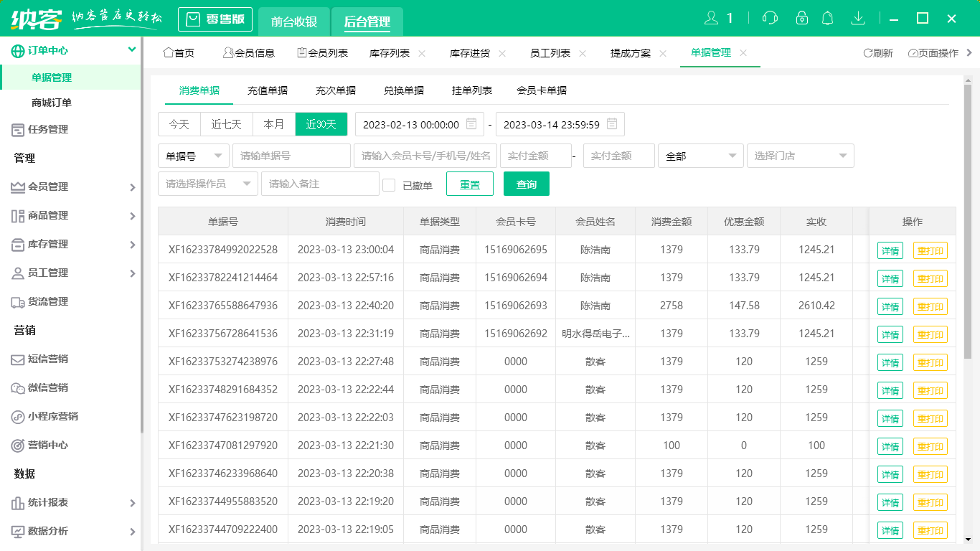Enable the 已撤单 checkbox
The height and width of the screenshot is (551, 980).
(x=389, y=184)
